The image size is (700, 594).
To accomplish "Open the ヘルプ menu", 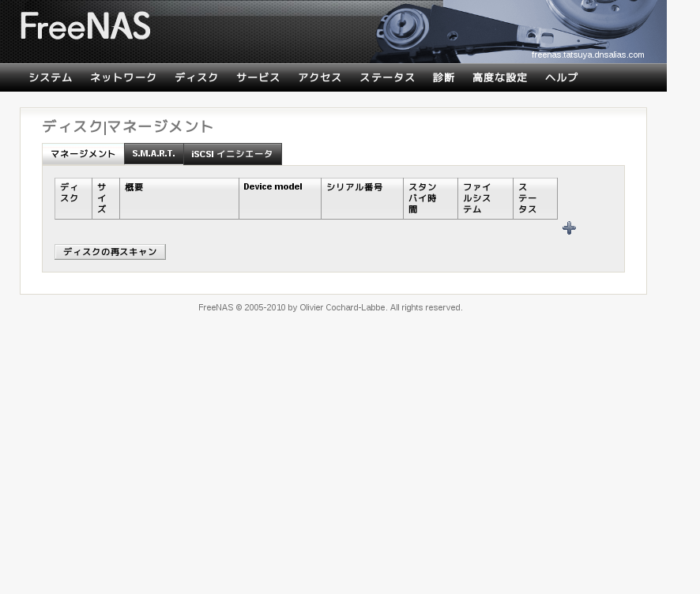I will (562, 77).
